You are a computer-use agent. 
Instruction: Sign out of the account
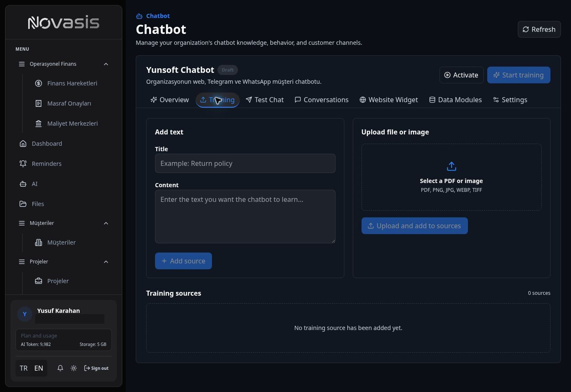(96, 368)
